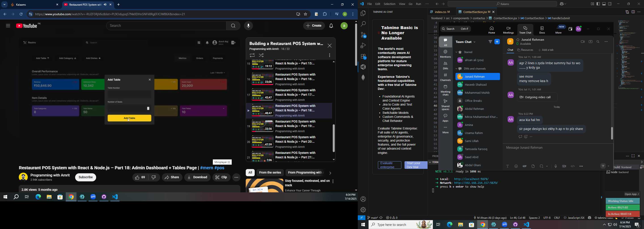Open screenshot options arrow in Zoom toolbar

547,166
